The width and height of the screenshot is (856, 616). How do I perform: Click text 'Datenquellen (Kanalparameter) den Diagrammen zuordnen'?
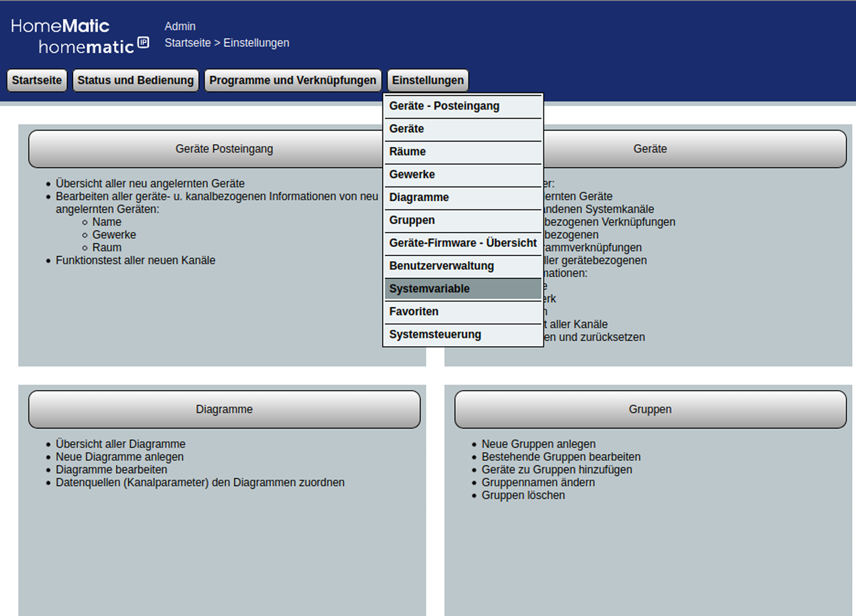[x=200, y=483]
